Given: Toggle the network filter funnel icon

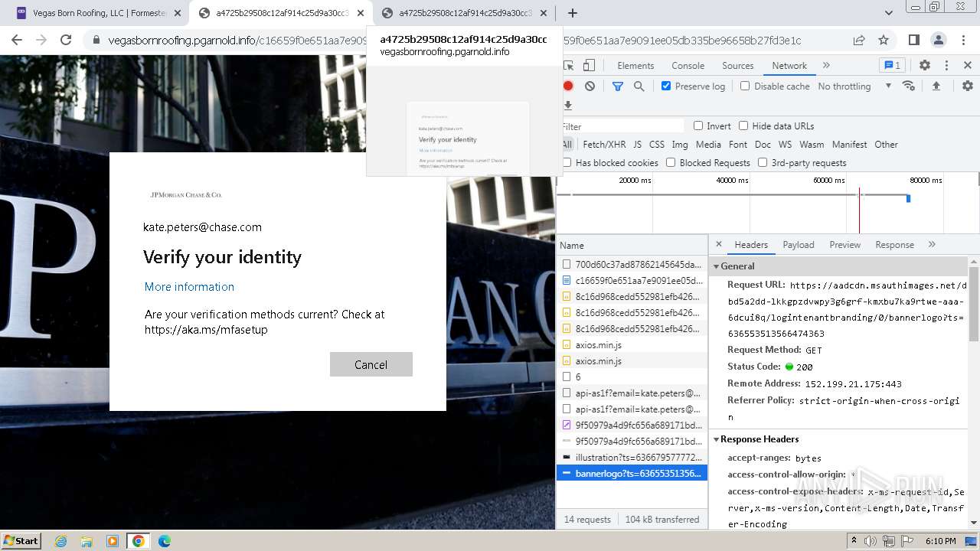Looking at the screenshot, I should pyautogui.click(x=618, y=86).
